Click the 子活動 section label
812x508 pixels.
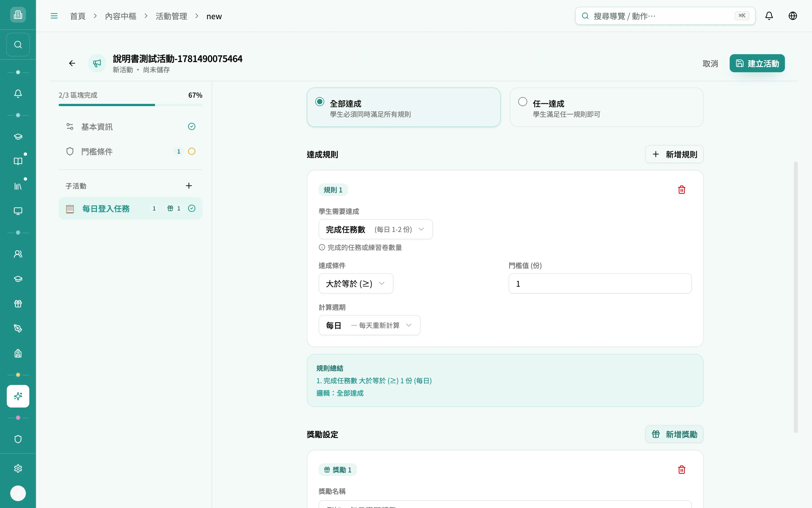[x=76, y=186]
